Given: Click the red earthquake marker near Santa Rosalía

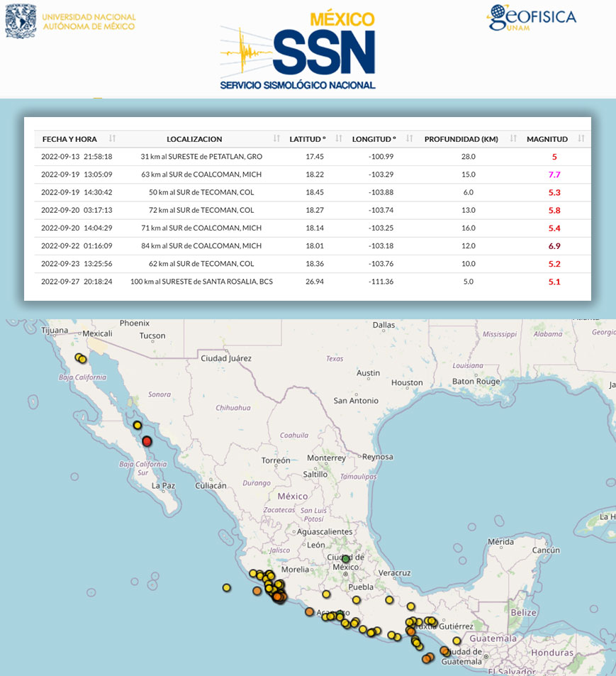Looking at the screenshot, I should pyautogui.click(x=147, y=441).
